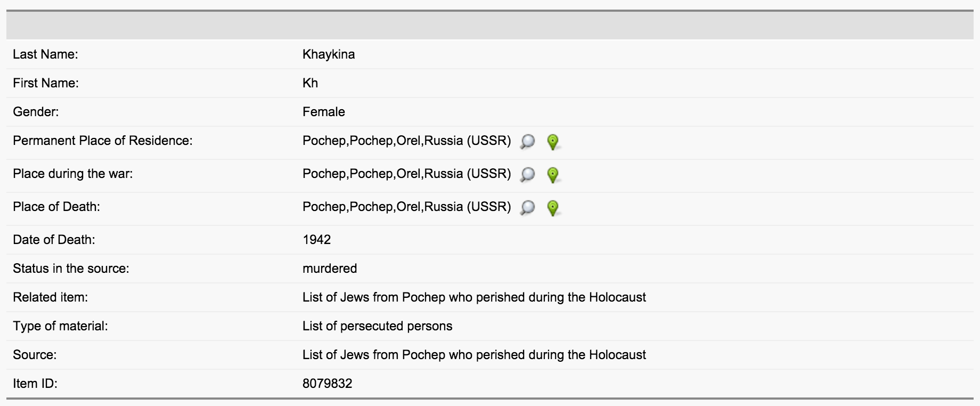The height and width of the screenshot is (406, 980).
Task: Click magnifier icon in Place during the war row
Action: tap(527, 175)
